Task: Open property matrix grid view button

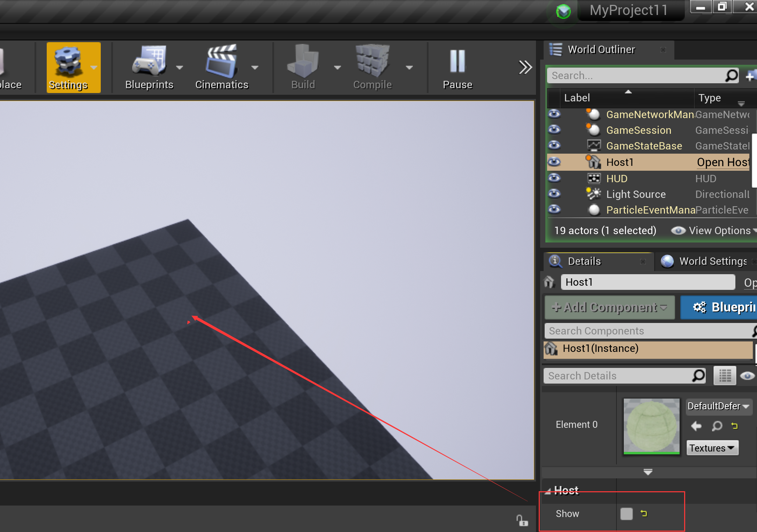Action: [x=725, y=376]
